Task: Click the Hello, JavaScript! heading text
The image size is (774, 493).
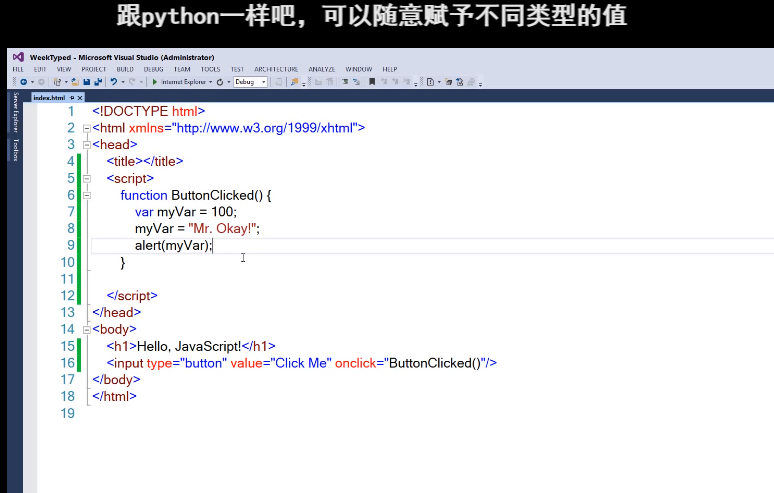Action: (x=189, y=346)
